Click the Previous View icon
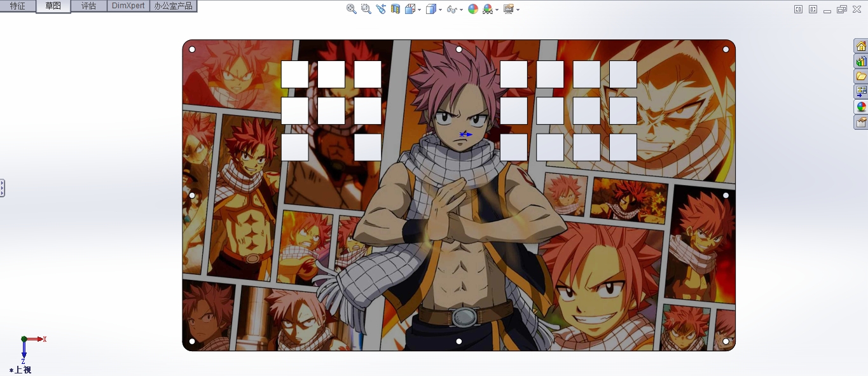This screenshot has width=868, height=376. point(381,9)
